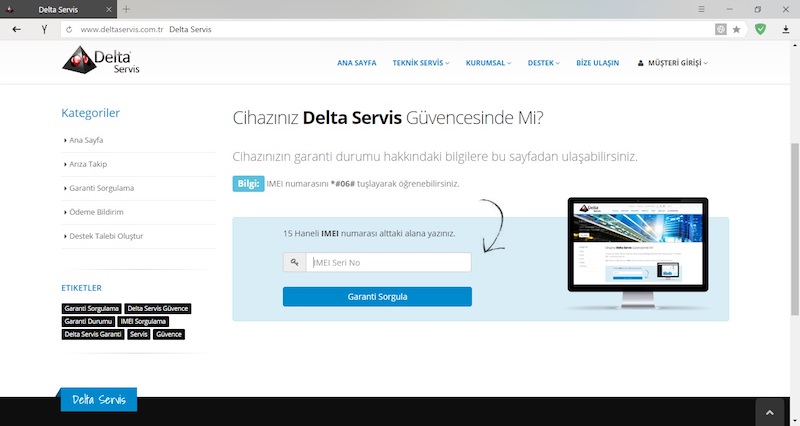Image resolution: width=800 pixels, height=426 pixels.
Task: Click the Güvence tag
Action: pyautogui.click(x=169, y=334)
